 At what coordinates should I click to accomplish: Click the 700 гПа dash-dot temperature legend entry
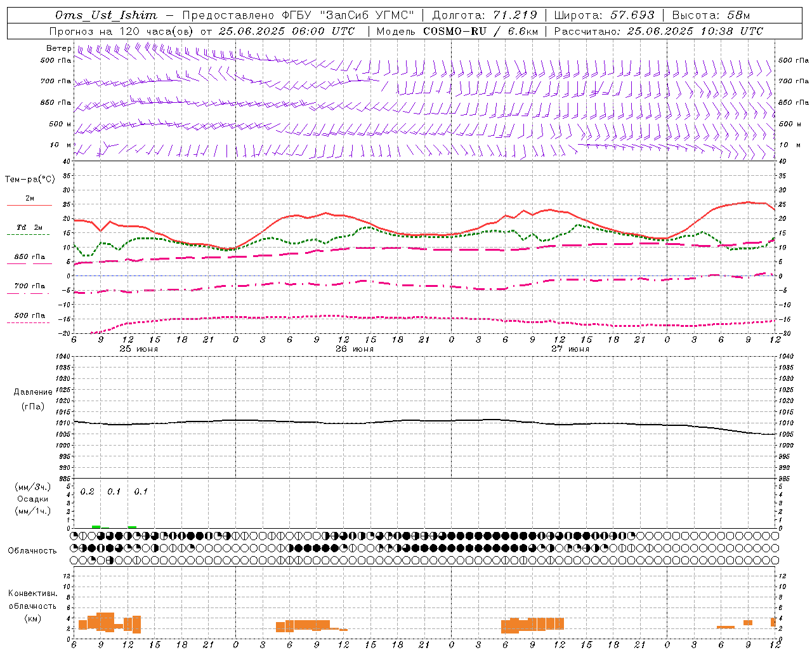[x=29, y=288]
